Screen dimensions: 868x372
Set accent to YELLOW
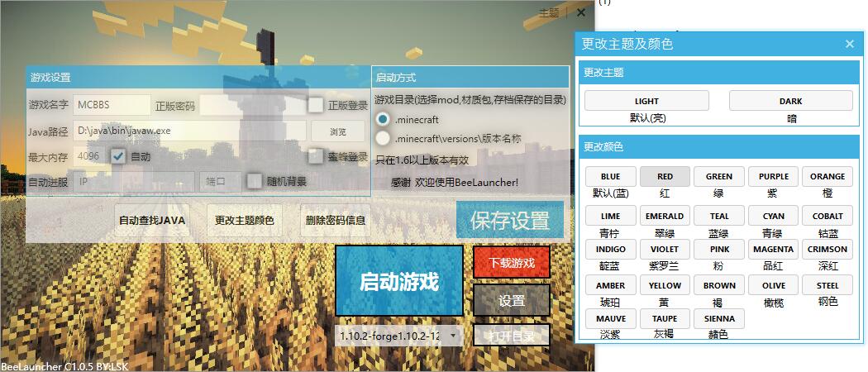[665, 286]
